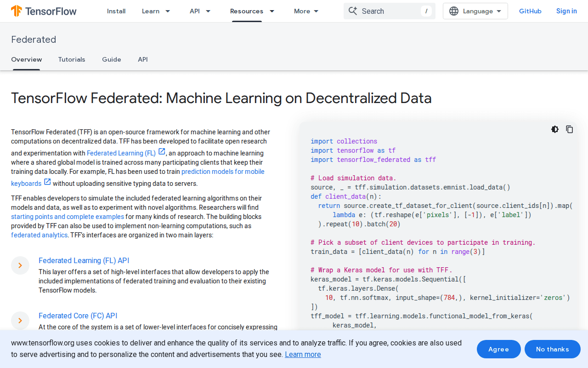588x368 pixels.
Task: Click the search magnifier icon
Action: (x=353, y=11)
